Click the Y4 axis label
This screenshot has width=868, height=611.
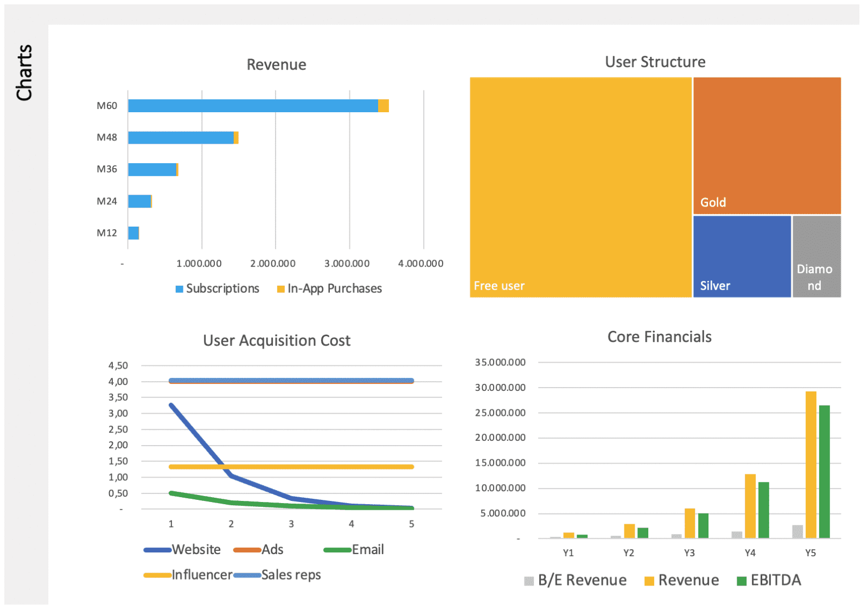(x=750, y=553)
